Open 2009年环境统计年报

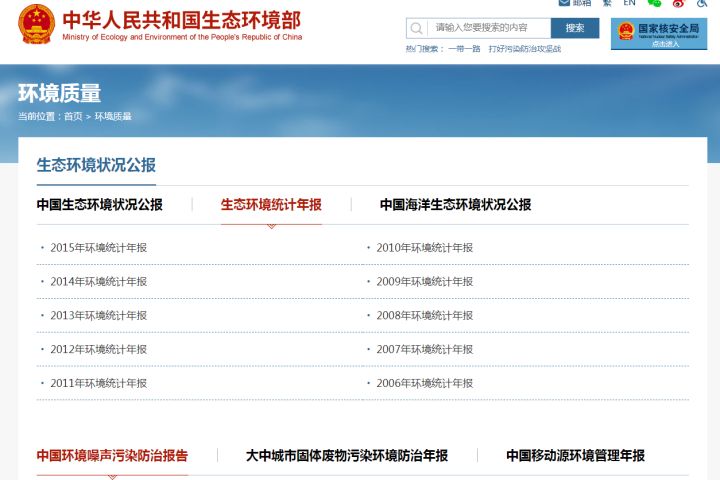point(425,282)
